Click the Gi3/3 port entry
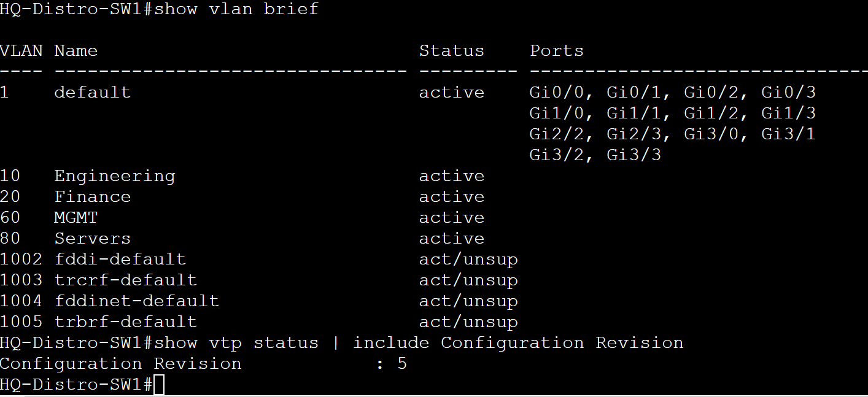The width and height of the screenshot is (868, 397). (x=634, y=155)
